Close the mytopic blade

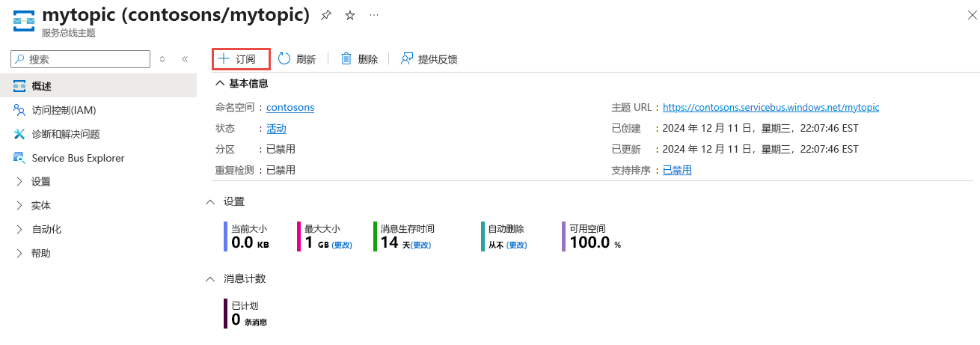[x=971, y=16]
